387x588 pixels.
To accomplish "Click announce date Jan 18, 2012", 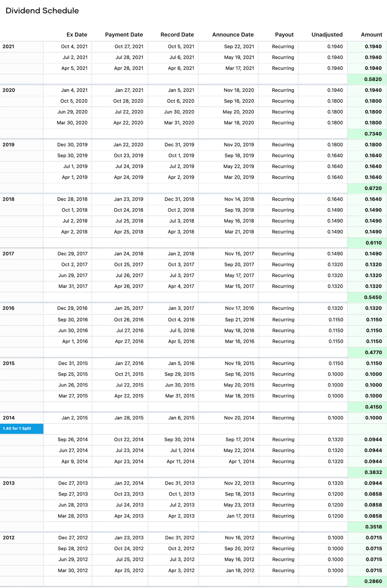I will 240,570.
